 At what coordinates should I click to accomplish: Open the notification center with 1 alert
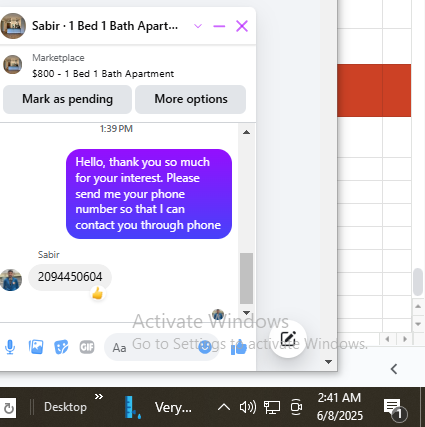pyautogui.click(x=394, y=409)
